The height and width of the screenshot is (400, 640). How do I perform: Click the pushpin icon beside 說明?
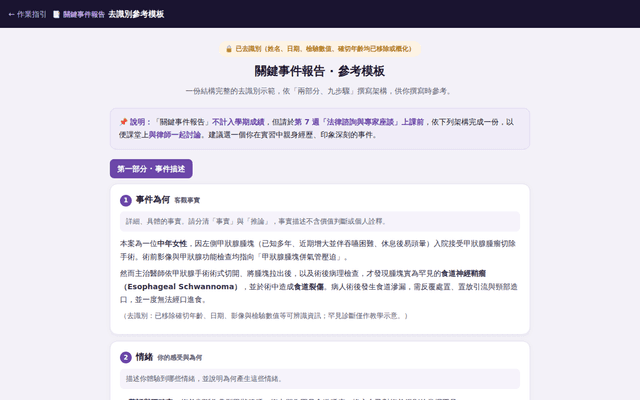point(123,122)
